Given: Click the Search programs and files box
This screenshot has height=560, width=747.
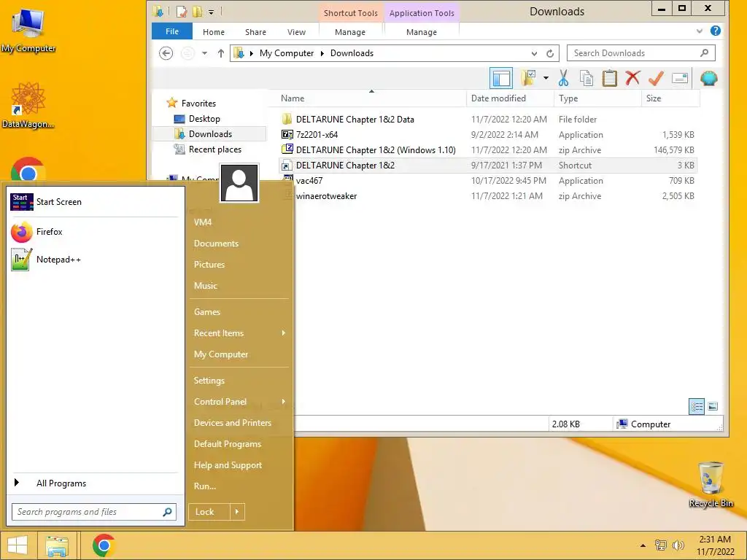Looking at the screenshot, I should coord(94,512).
